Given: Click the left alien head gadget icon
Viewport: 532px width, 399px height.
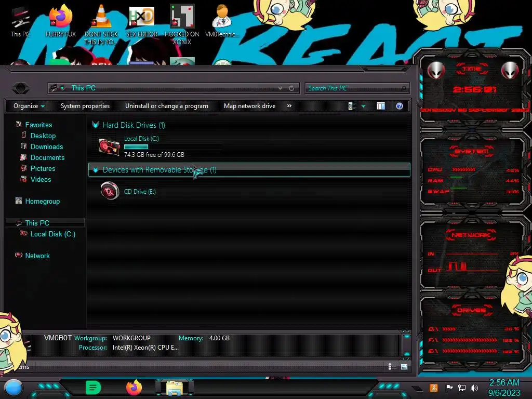Looking at the screenshot, I should [436, 71].
